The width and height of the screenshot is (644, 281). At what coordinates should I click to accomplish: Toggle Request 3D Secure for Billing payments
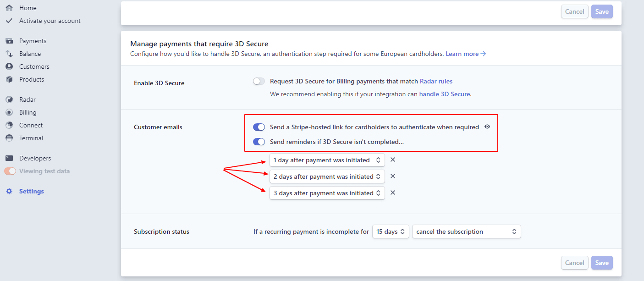click(x=259, y=81)
